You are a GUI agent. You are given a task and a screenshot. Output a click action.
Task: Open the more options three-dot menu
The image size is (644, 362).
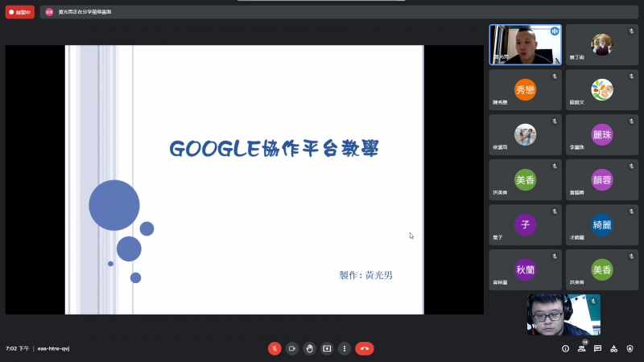coord(345,348)
